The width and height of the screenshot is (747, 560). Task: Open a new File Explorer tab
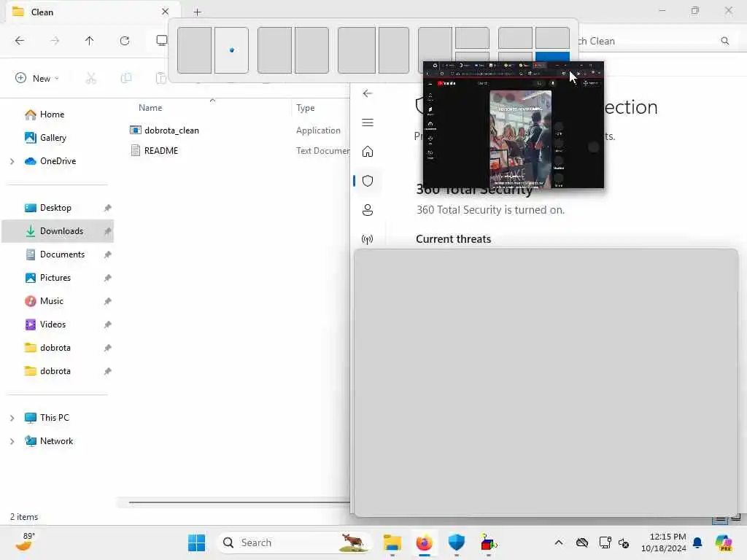coord(197,12)
